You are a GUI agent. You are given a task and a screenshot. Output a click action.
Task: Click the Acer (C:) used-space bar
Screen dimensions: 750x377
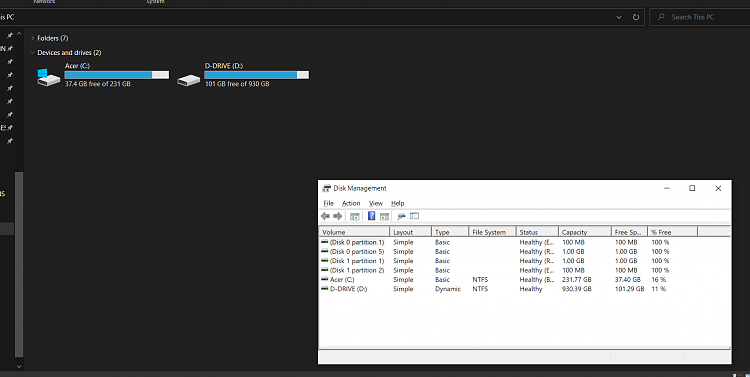[117, 75]
